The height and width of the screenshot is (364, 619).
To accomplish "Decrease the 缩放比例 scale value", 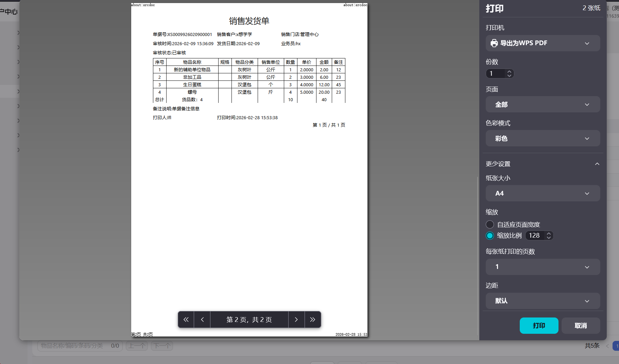I will pyautogui.click(x=549, y=237).
